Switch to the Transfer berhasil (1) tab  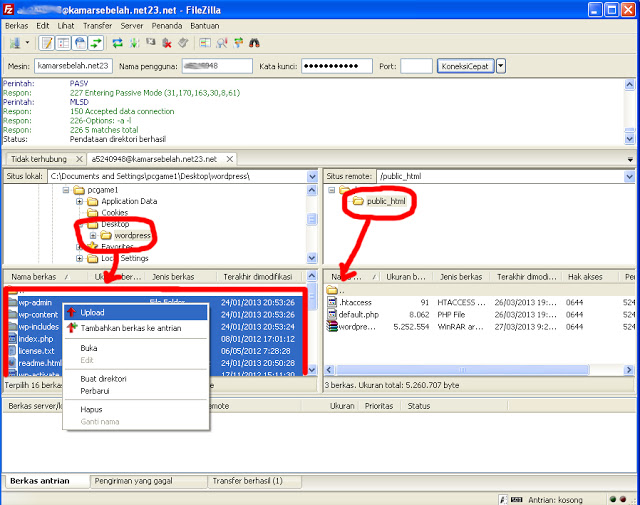(x=247, y=481)
